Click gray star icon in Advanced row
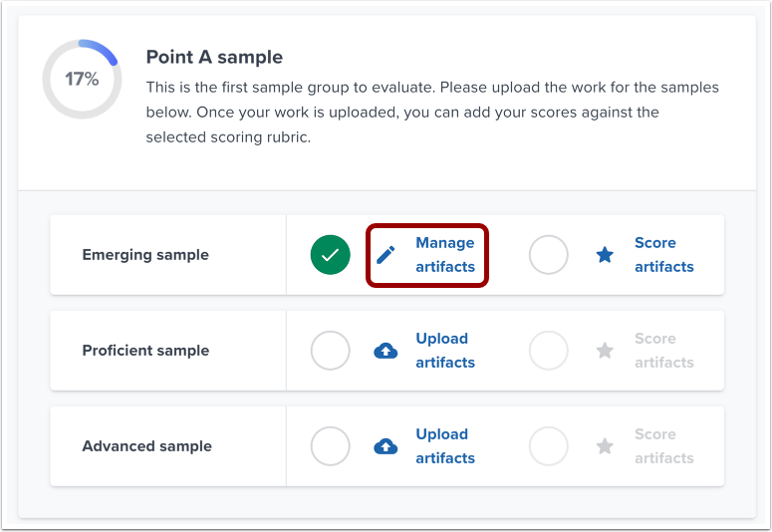Screen dimensions: 772x532 click(x=605, y=446)
